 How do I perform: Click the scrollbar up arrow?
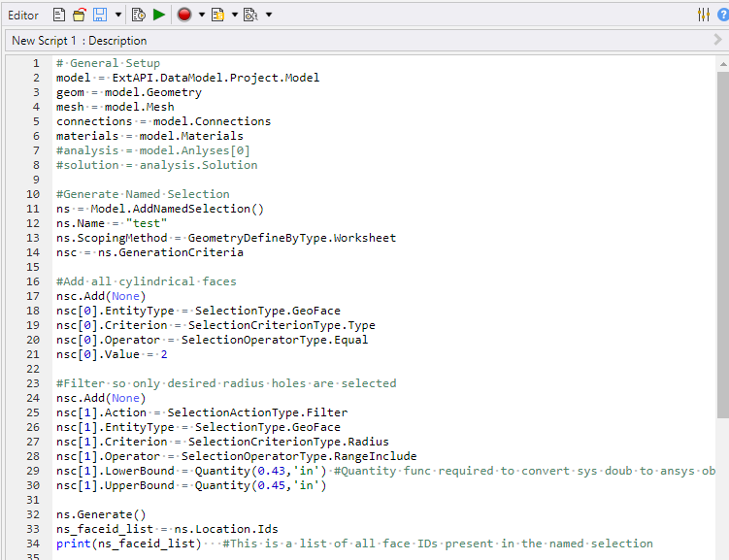[x=722, y=64]
